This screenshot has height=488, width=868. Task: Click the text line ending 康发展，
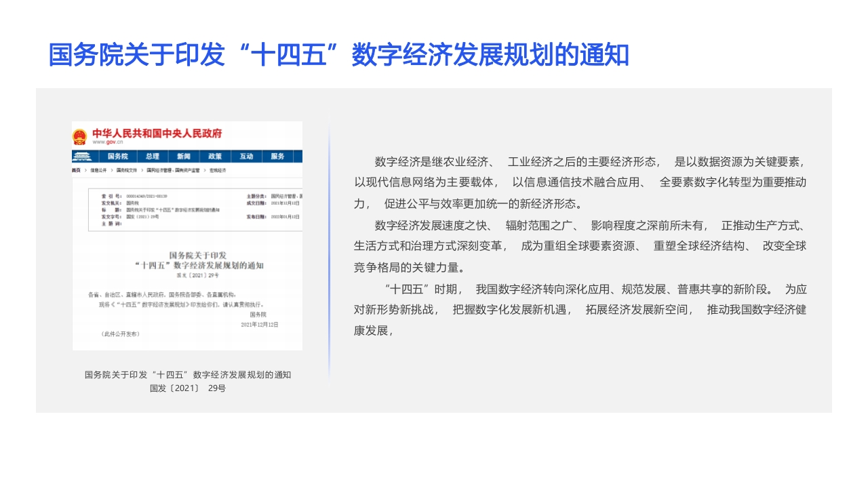click(x=374, y=331)
